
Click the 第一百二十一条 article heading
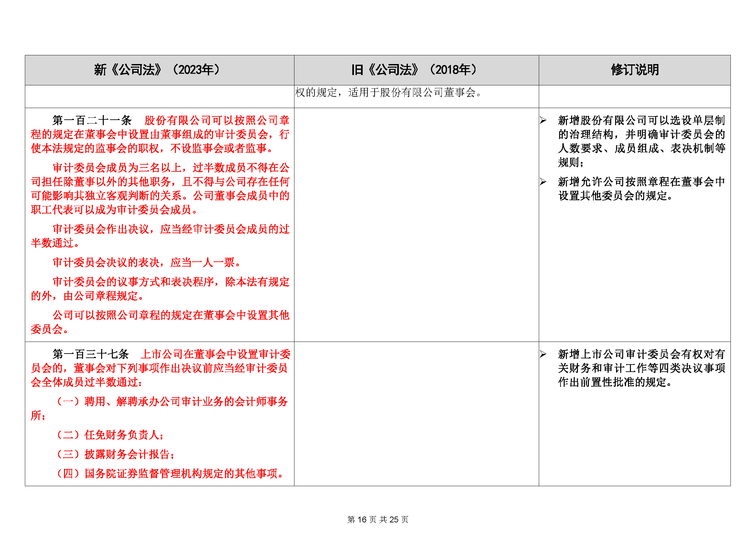pyautogui.click(x=92, y=121)
